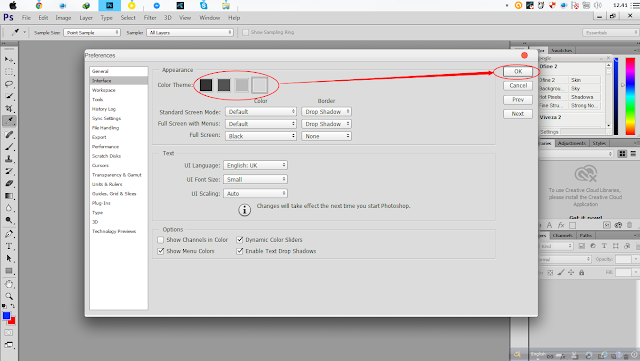Select the Healing Brush tool
The width and height of the screenshot is (640, 361).
pyautogui.click(x=9, y=134)
